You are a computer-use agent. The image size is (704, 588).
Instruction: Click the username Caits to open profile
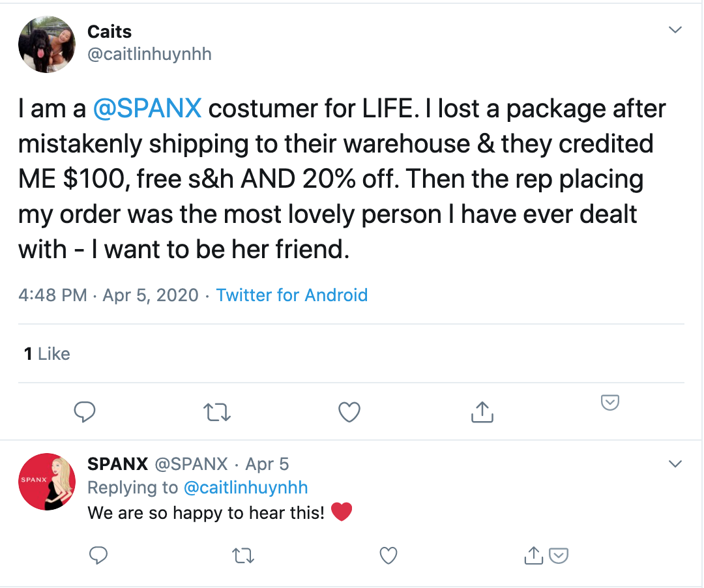[109, 31]
